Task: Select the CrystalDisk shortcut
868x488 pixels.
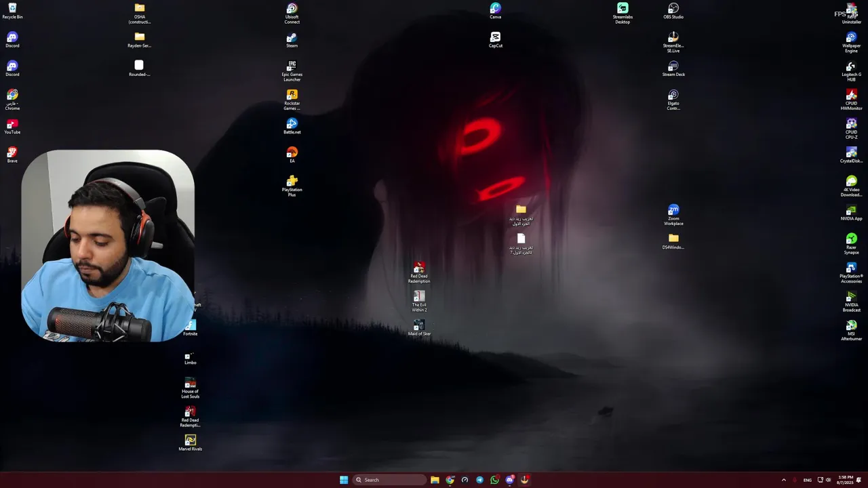Action: 851,155
